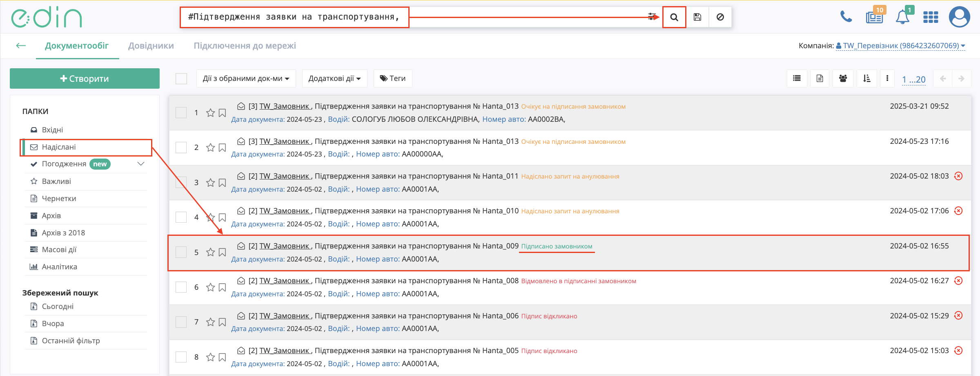Open the TW_Замовник link in row 1
This screenshot has height=376, width=980.
(x=284, y=106)
